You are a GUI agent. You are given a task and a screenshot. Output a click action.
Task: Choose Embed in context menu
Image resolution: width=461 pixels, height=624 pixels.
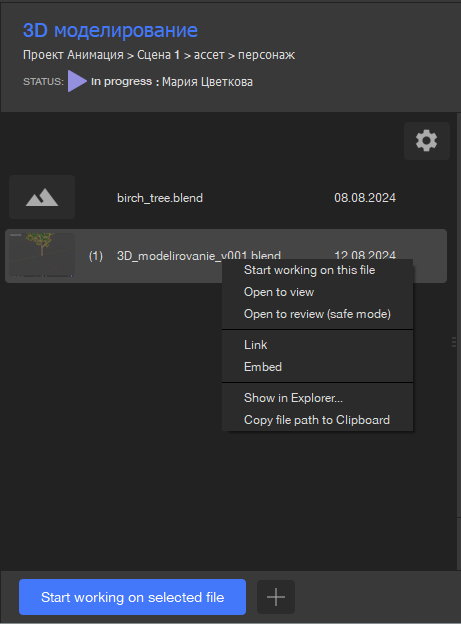[263, 367]
